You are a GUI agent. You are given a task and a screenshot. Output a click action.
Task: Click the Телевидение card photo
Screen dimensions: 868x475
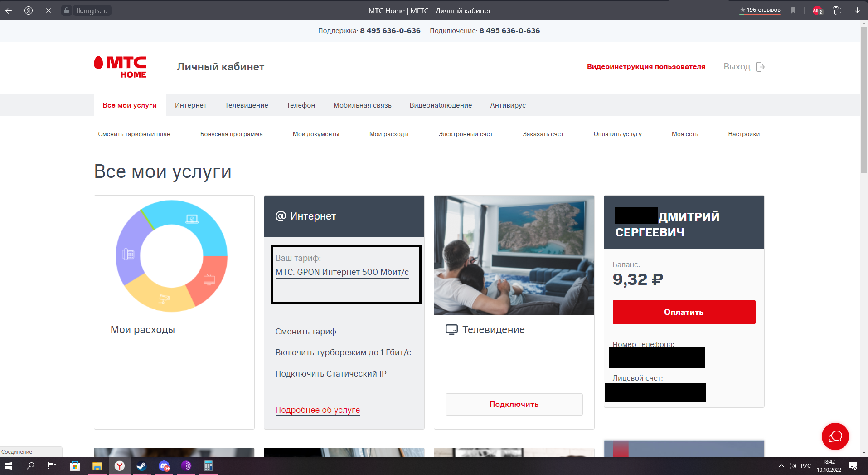tap(514, 255)
